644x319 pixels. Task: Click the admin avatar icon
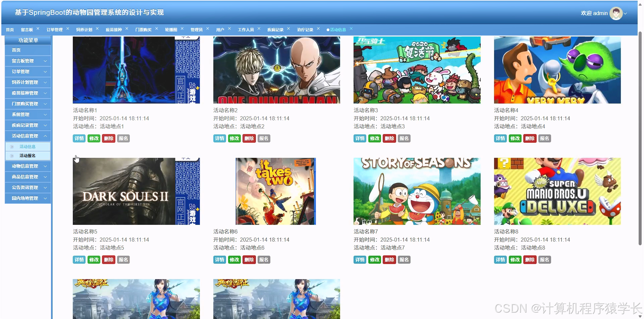[x=616, y=13]
